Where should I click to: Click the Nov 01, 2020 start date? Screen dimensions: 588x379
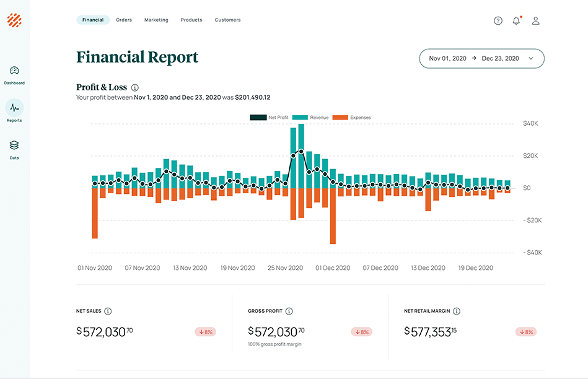(x=448, y=58)
